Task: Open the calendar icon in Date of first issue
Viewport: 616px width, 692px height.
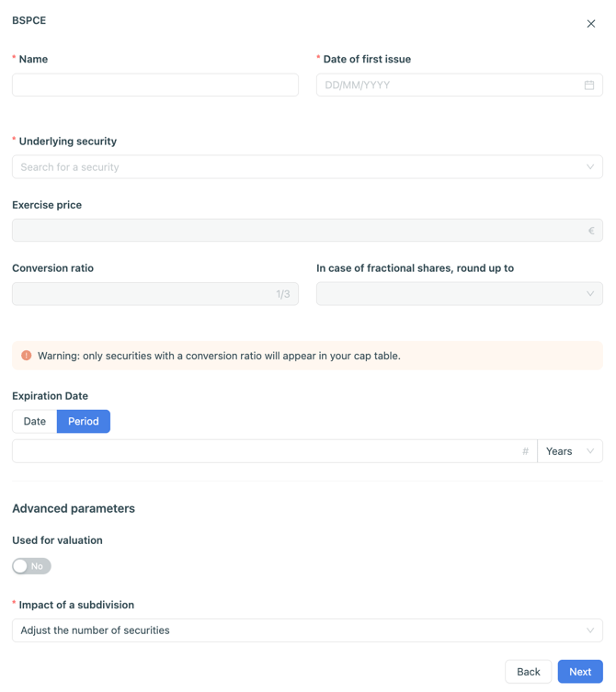Action: 589,85
